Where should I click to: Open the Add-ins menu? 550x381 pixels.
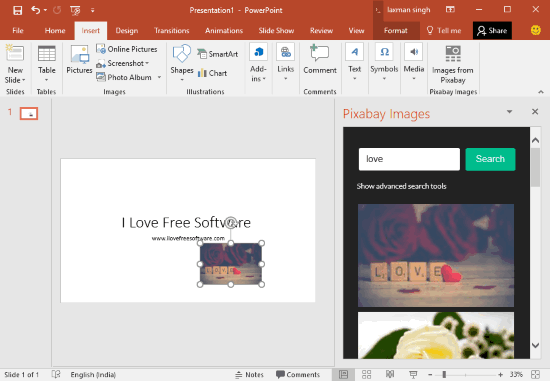pos(258,63)
